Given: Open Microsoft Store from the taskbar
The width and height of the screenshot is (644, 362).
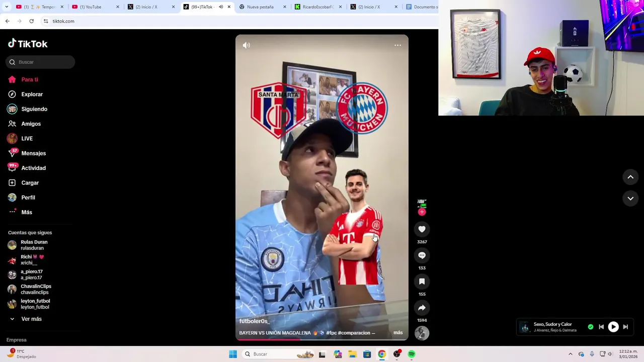Looking at the screenshot, I should (367, 354).
